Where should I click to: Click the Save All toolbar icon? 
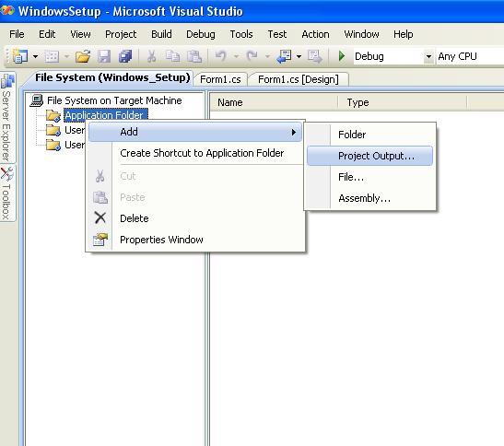point(125,56)
